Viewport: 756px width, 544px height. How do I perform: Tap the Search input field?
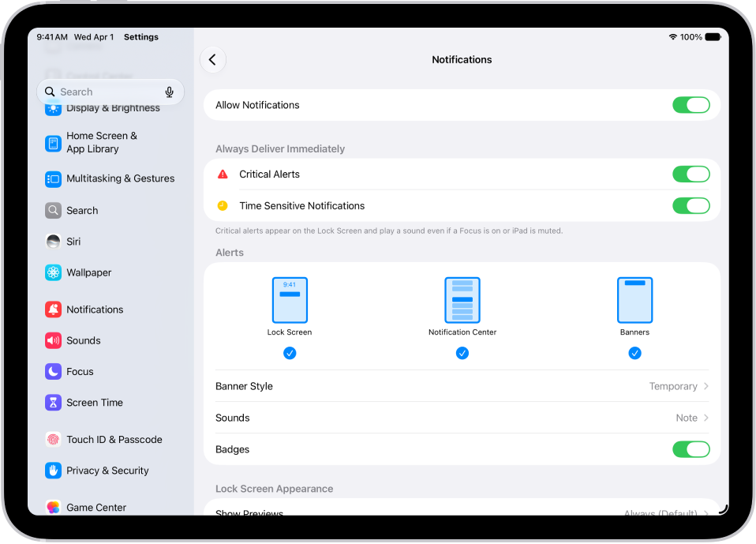[x=110, y=92]
